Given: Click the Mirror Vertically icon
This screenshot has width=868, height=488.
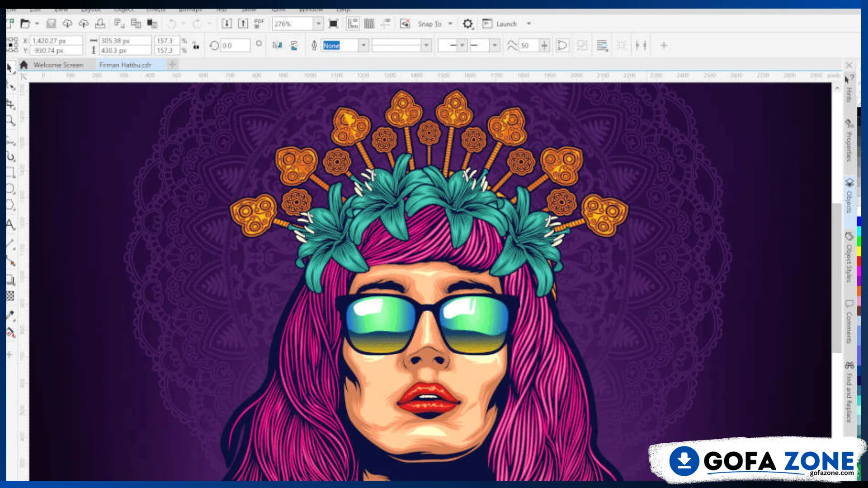Looking at the screenshot, I should point(294,45).
